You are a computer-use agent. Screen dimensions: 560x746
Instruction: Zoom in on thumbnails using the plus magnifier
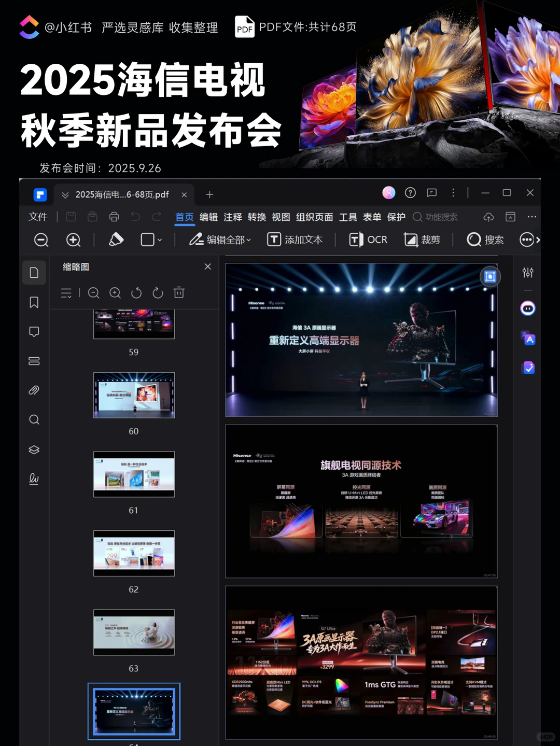[115, 293]
